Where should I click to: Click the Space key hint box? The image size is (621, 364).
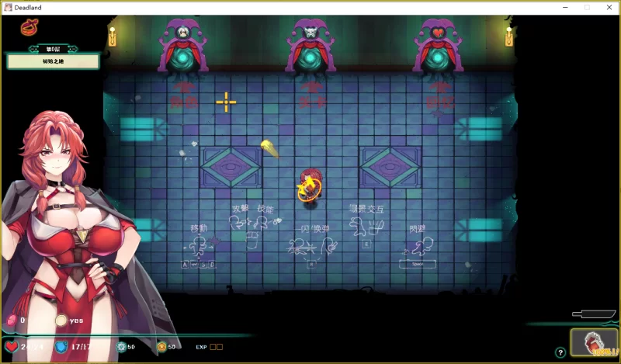418,264
